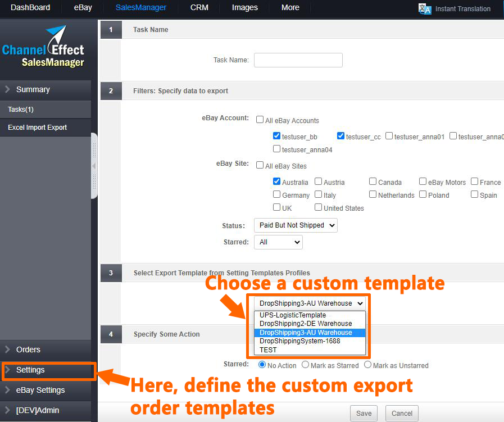Check the Poland site
504x422 pixels.
423,194
